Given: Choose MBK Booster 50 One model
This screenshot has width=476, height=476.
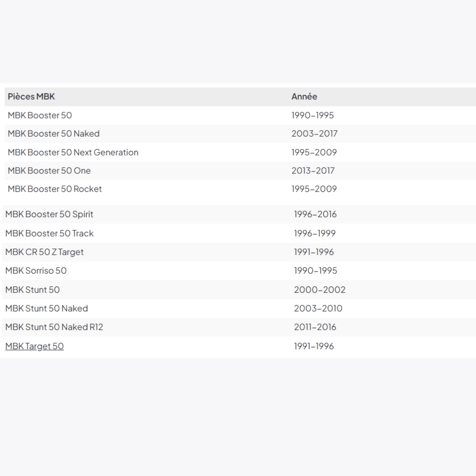Looking at the screenshot, I should tap(49, 171).
